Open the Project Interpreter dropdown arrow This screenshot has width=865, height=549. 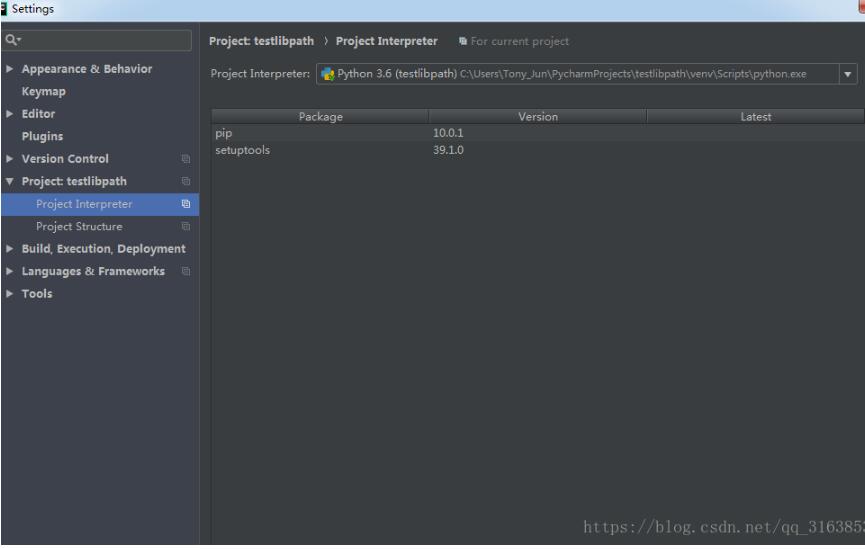[848, 74]
